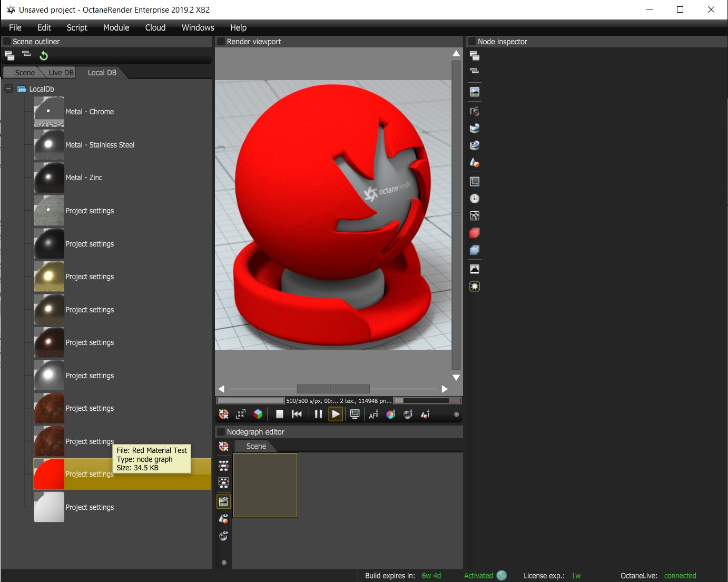This screenshot has width=728, height=582.
Task: Click the red cube icon in Node inspector
Action: click(475, 233)
